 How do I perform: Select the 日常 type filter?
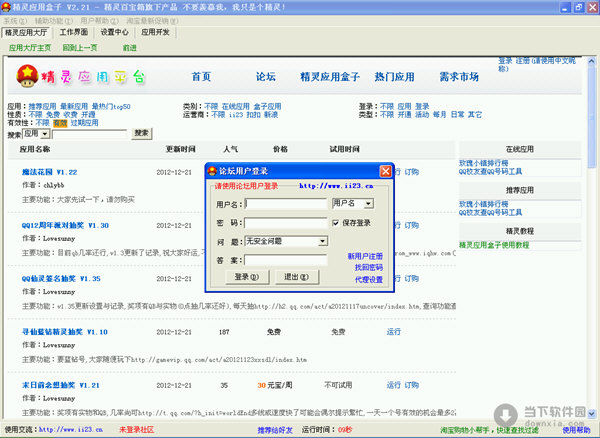tap(457, 114)
